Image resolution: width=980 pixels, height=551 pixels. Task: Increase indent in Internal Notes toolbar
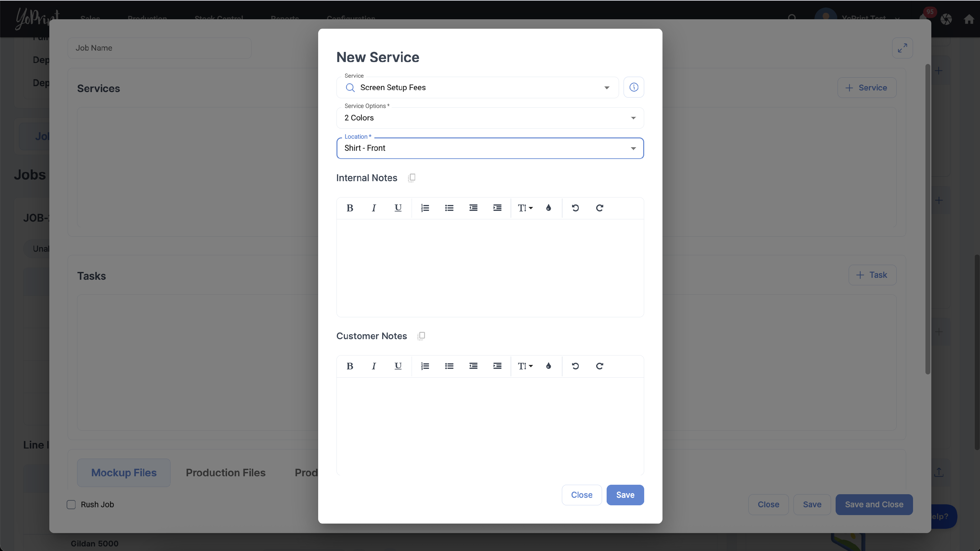tap(497, 208)
